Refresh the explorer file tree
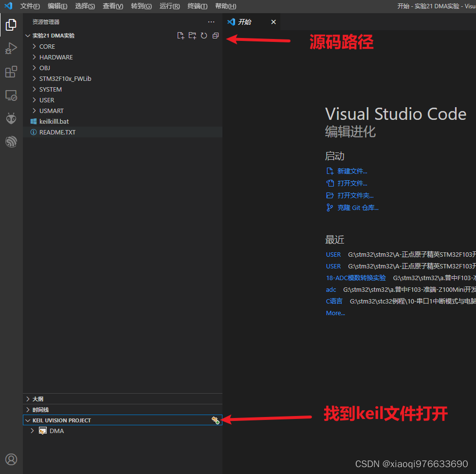 [204, 36]
